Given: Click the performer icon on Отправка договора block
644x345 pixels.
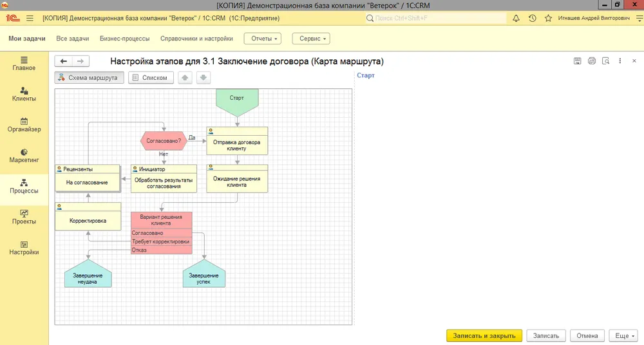Looking at the screenshot, I should [211, 131].
